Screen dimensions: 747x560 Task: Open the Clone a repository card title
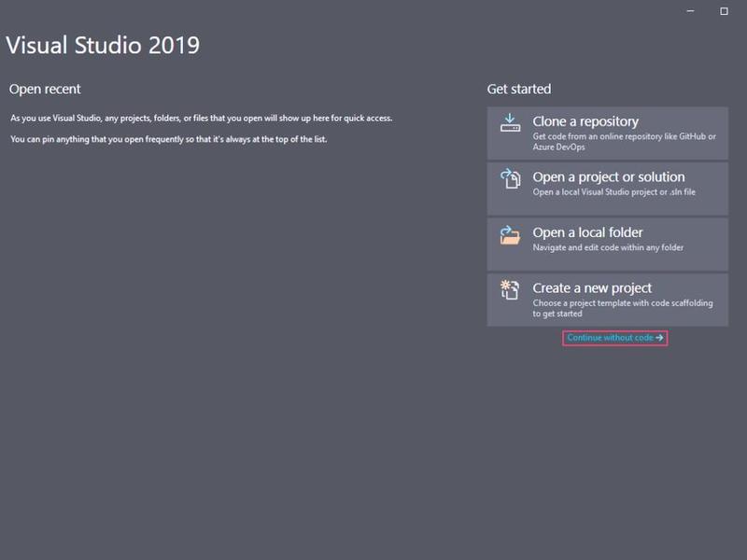pos(585,121)
